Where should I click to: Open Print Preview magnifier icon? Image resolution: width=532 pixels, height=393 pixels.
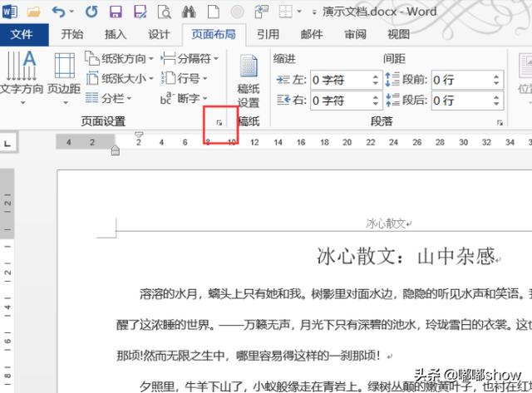(x=165, y=12)
